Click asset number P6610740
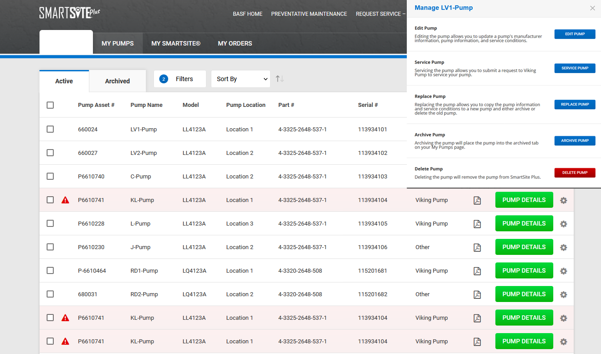The image size is (601, 361). click(91, 177)
